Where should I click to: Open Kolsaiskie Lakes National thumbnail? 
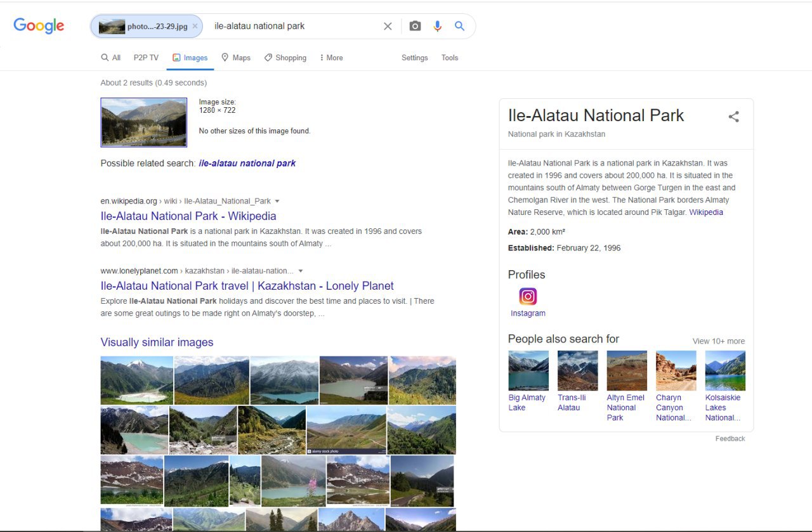coord(725,370)
